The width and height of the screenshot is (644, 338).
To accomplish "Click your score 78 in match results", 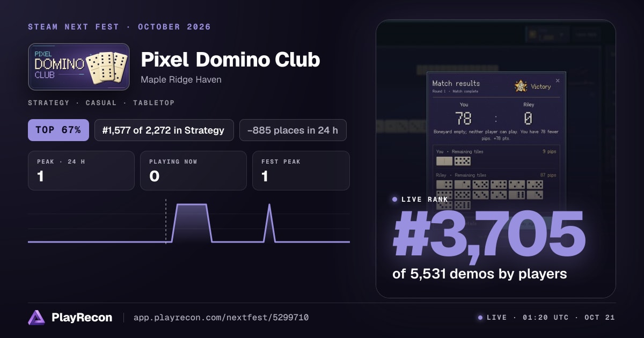I will [x=463, y=118].
